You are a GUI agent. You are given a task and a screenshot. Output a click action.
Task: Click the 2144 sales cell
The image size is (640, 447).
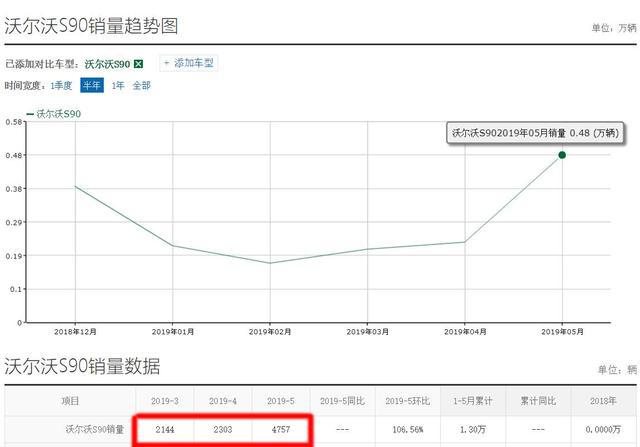[165, 429]
